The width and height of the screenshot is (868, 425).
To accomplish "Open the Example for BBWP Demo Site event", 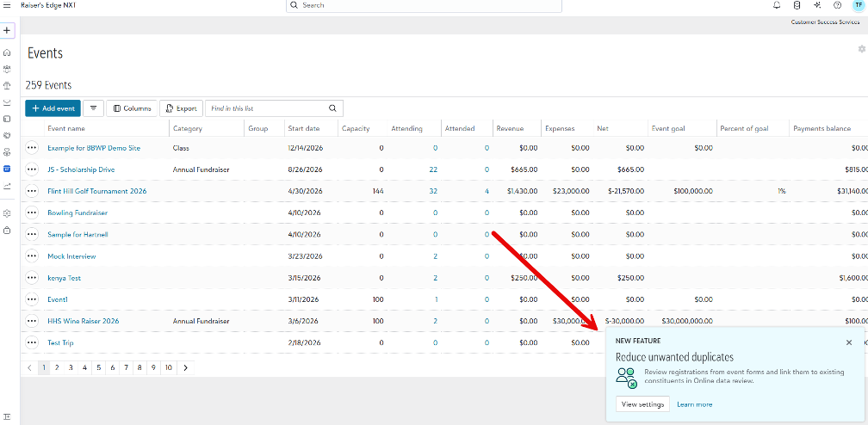I will [x=94, y=148].
